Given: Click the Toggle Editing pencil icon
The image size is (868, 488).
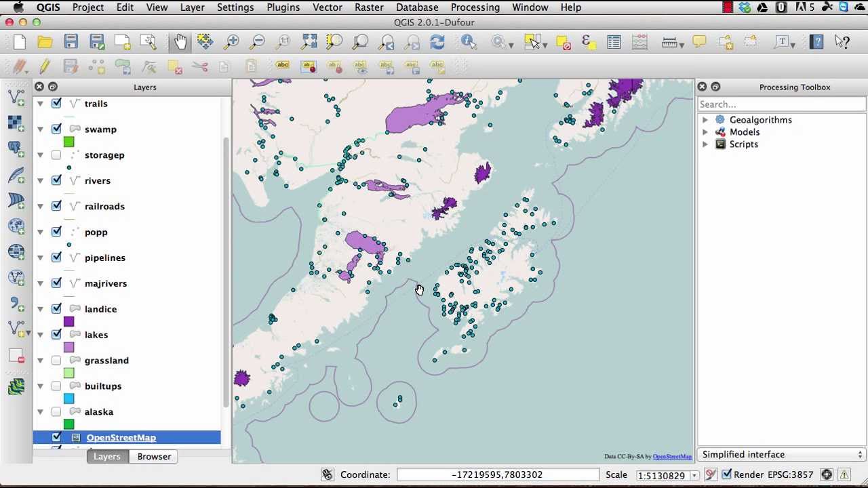Looking at the screenshot, I should 45,66.
